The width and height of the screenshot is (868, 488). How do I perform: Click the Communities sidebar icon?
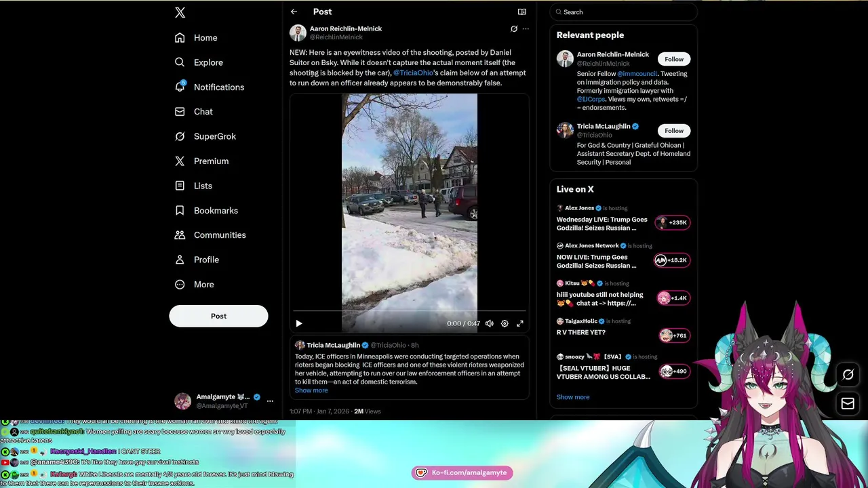pyautogui.click(x=180, y=235)
